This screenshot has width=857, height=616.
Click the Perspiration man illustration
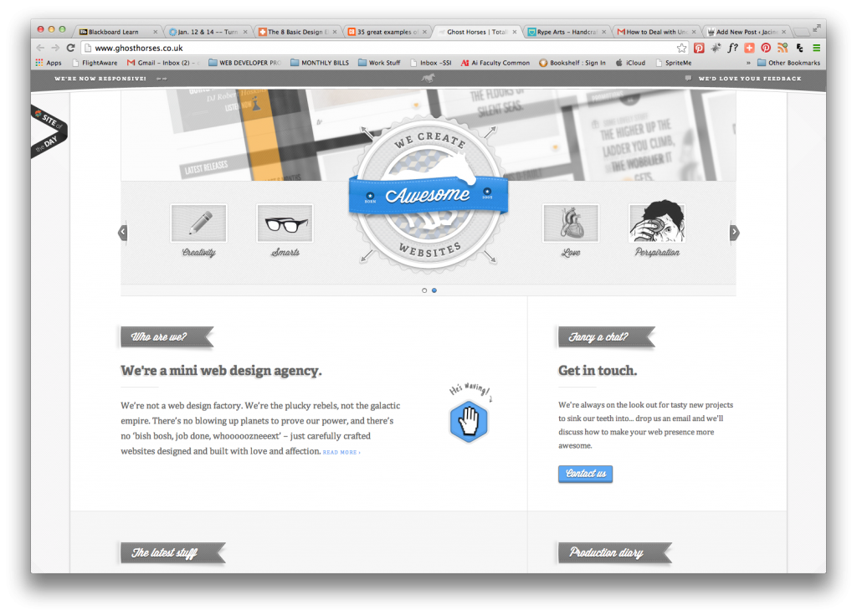657,221
